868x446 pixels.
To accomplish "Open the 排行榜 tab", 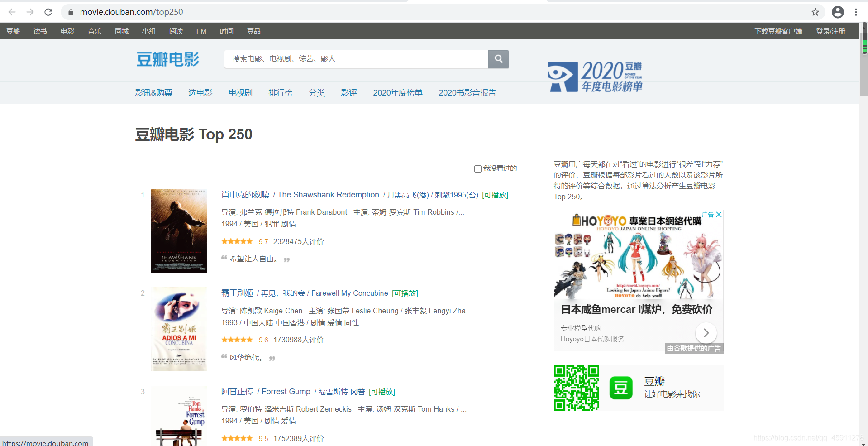I will click(281, 93).
